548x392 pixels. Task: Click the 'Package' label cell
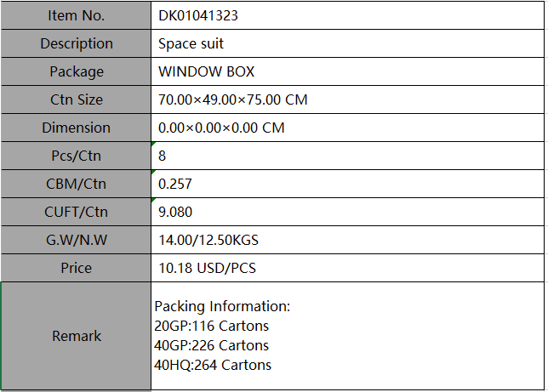click(77, 71)
